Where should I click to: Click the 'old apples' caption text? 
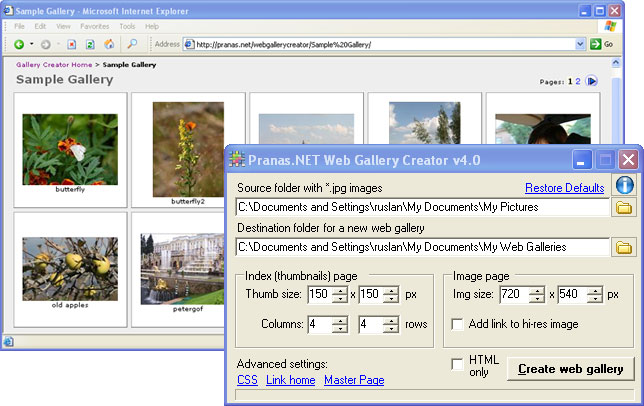70,305
